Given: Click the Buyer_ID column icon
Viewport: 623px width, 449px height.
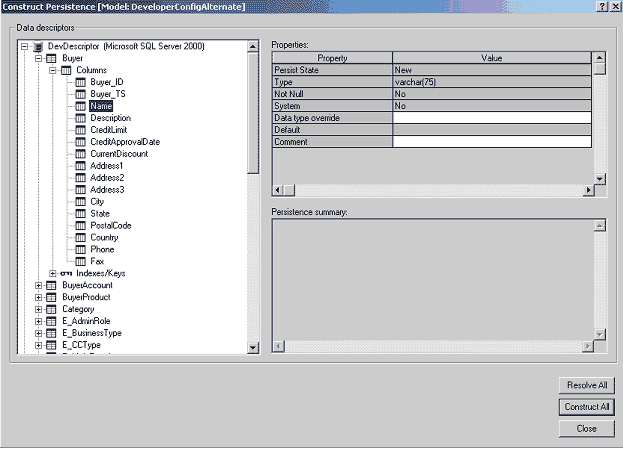Looking at the screenshot, I should pyautogui.click(x=81, y=82).
